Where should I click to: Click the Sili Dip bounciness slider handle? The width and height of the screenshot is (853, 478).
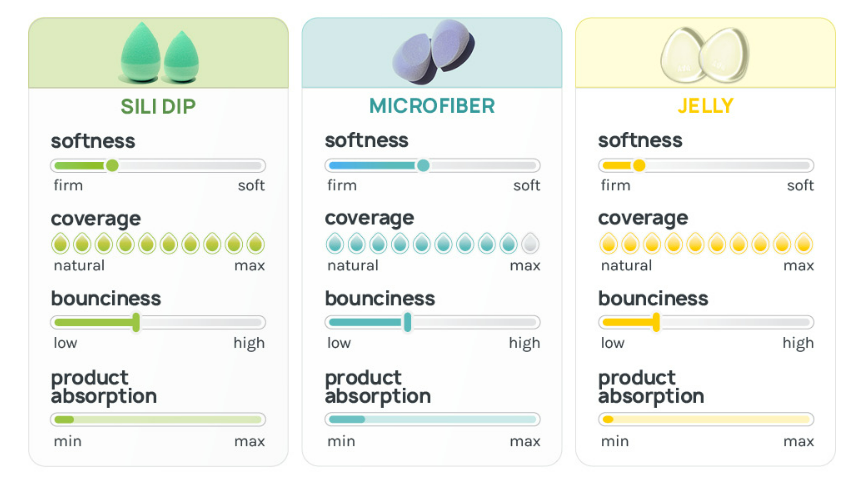point(136,322)
